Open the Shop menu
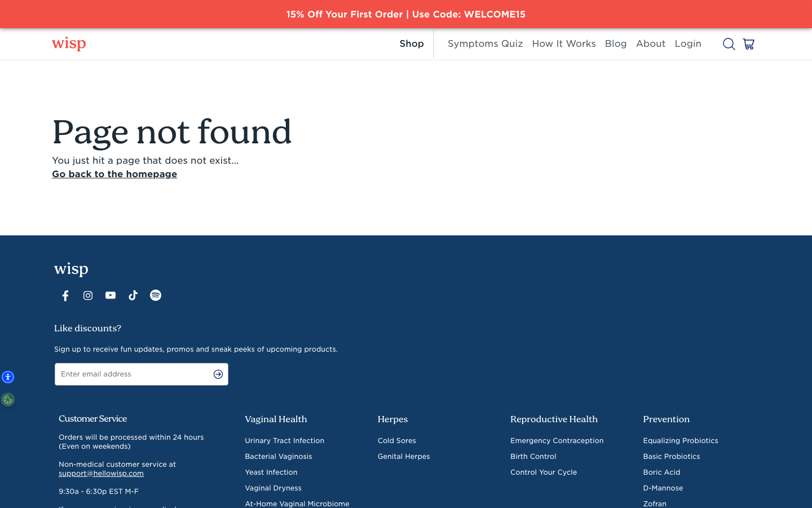Viewport: 812px width, 508px height. 412,44
